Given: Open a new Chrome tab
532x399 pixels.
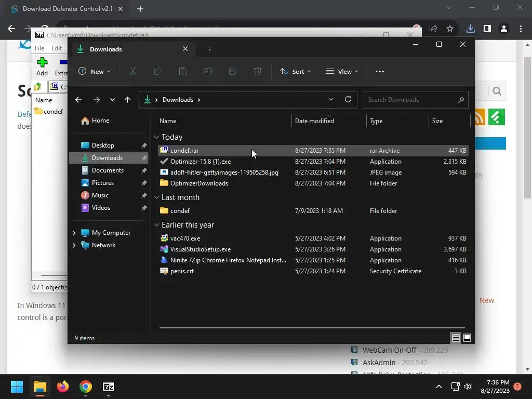Looking at the screenshot, I should (x=140, y=9).
